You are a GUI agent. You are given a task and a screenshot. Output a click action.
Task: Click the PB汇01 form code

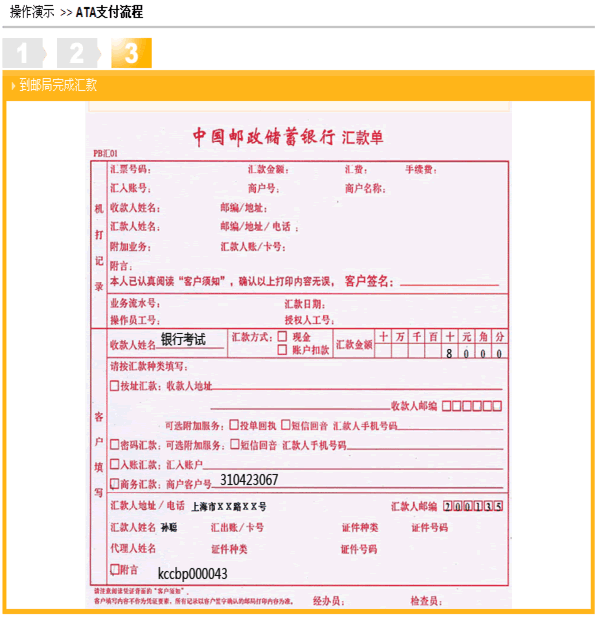[106, 153]
